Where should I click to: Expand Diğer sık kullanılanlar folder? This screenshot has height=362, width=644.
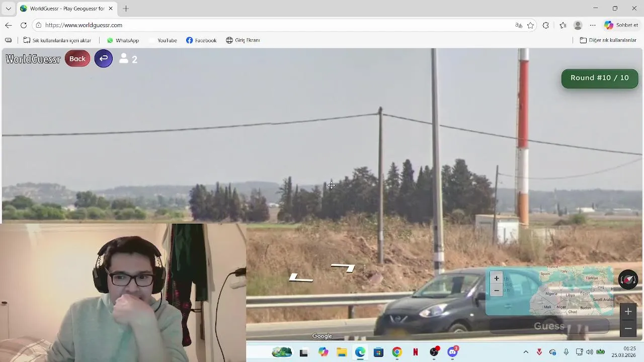point(608,40)
